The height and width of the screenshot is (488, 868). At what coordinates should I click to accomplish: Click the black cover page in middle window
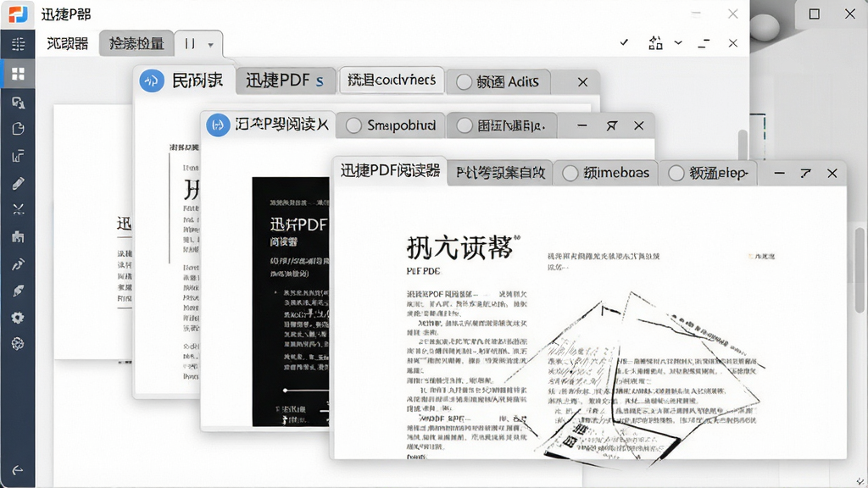[x=291, y=302]
